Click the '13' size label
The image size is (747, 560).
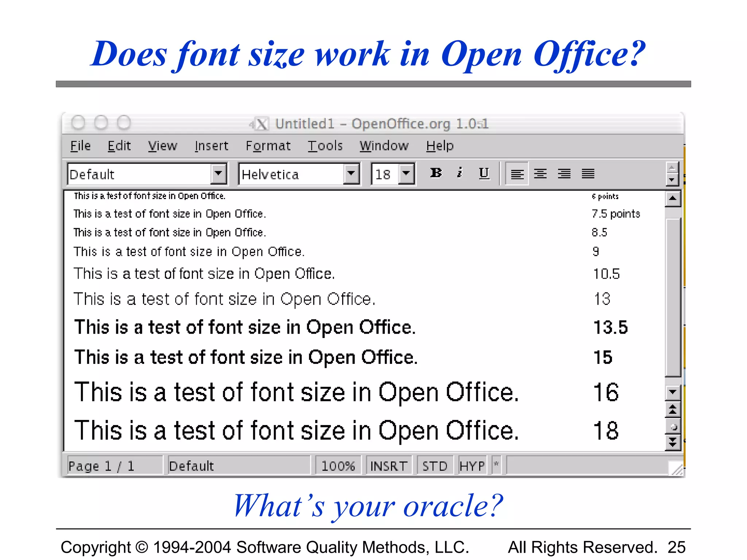click(x=602, y=299)
